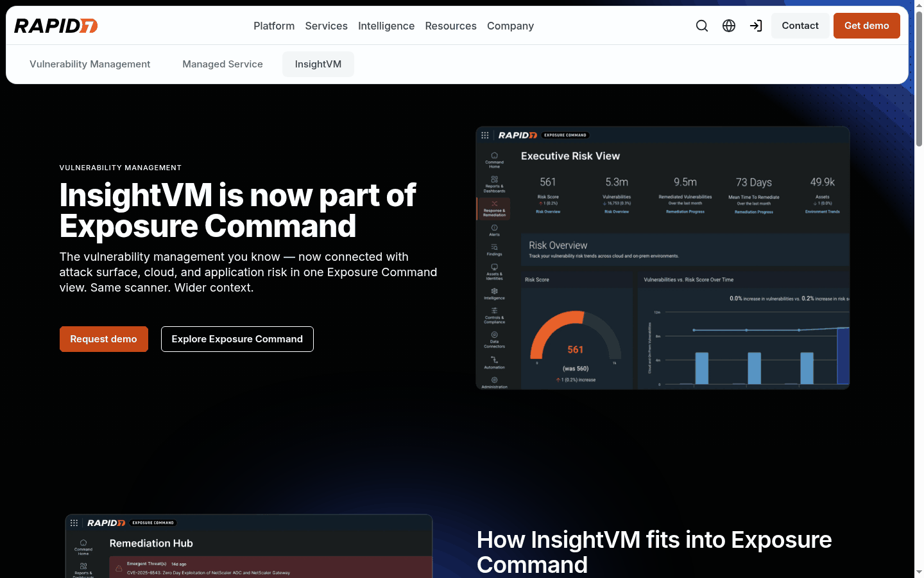This screenshot has height=578, width=924.
Task: Click the sign-in arrow icon
Action: 756,26
